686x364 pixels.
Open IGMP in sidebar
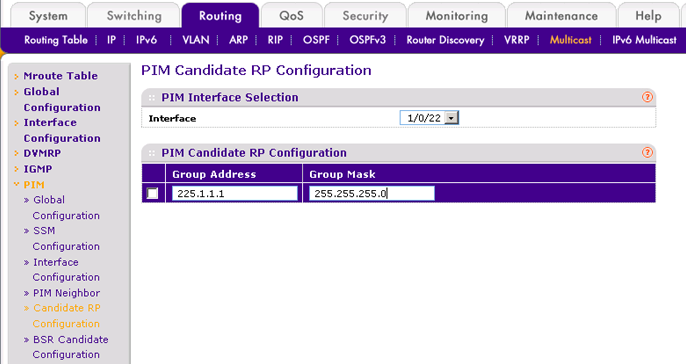tap(38, 169)
